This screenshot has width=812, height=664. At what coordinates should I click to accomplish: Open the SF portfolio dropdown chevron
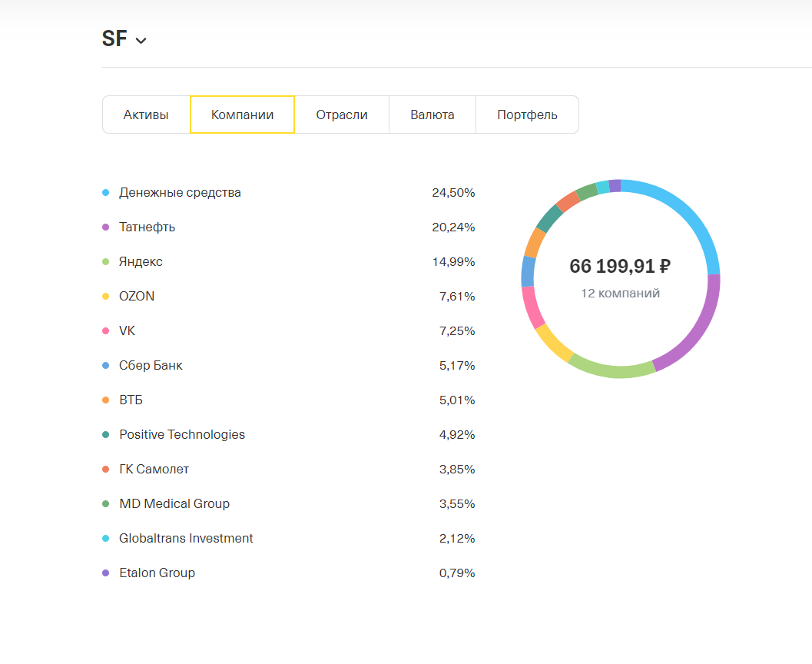(141, 41)
